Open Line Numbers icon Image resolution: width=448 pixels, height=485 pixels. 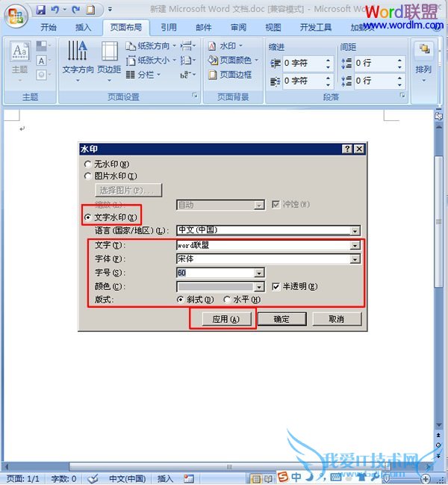pos(188,61)
